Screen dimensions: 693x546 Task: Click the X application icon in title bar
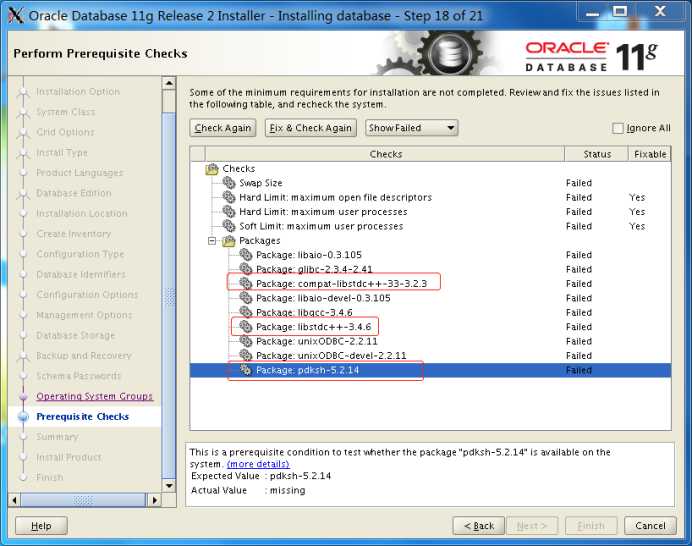pyautogui.click(x=16, y=16)
